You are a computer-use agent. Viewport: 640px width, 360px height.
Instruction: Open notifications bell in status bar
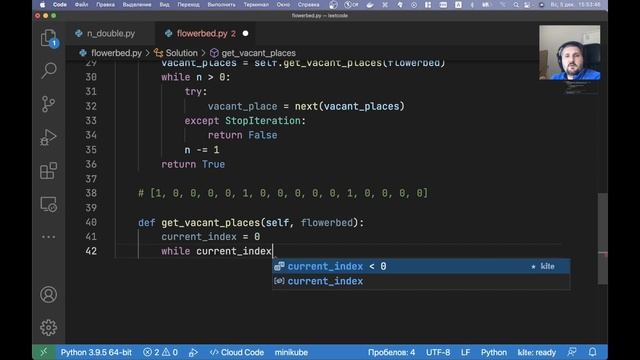point(593,352)
